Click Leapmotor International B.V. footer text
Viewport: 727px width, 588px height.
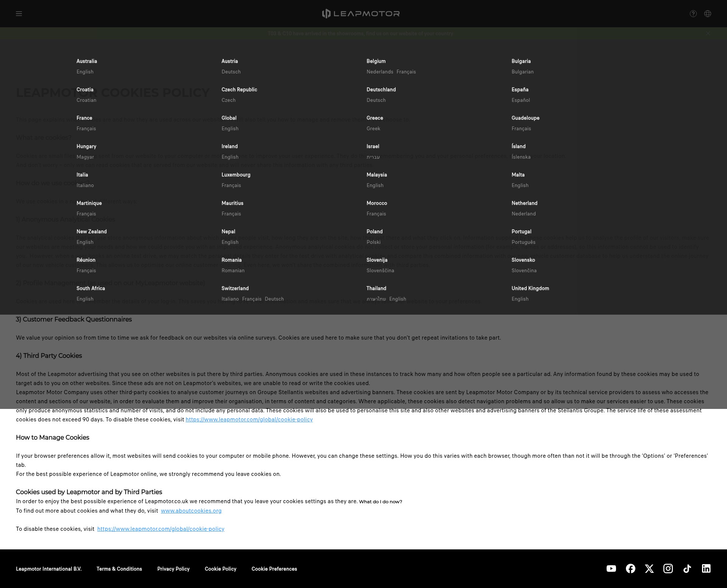[x=49, y=569]
